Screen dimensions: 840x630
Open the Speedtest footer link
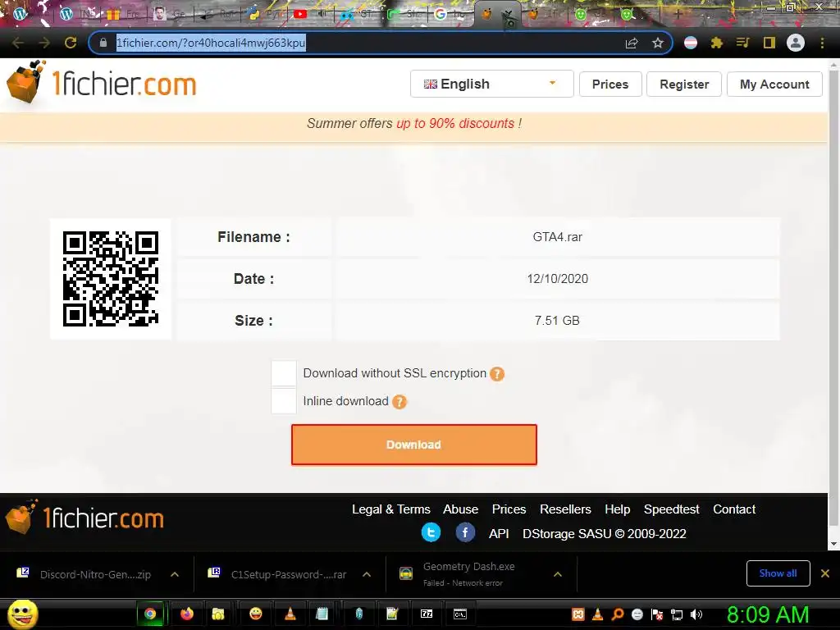(671, 509)
